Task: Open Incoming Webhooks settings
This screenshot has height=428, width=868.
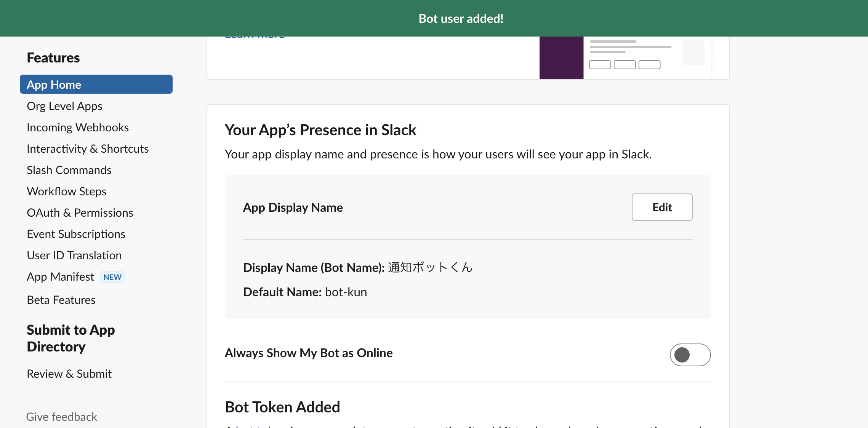Action: pos(77,127)
